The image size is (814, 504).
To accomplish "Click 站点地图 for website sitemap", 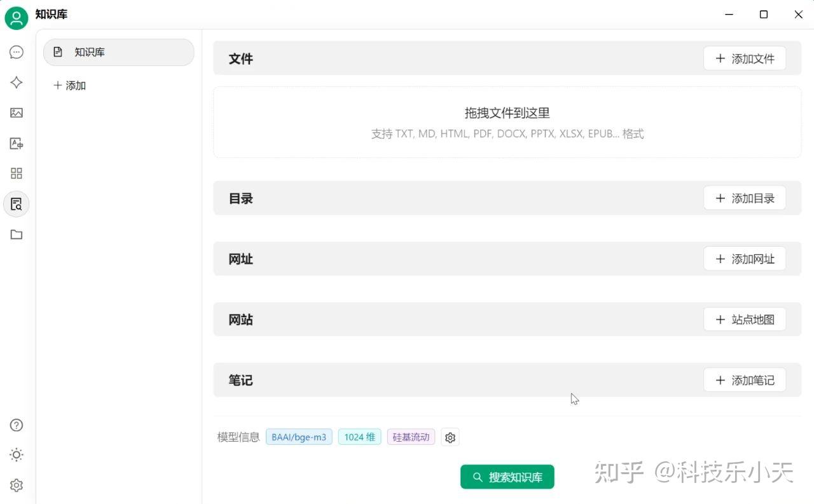I will pyautogui.click(x=745, y=319).
